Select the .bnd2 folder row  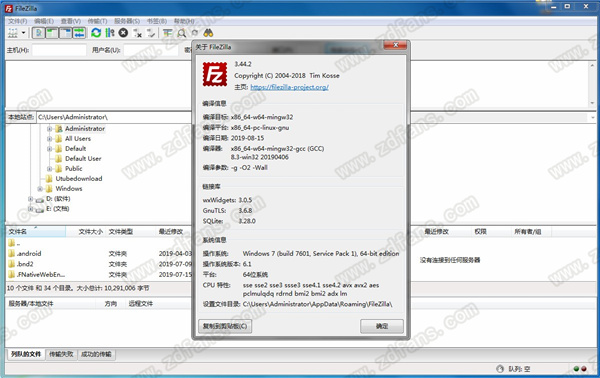[99, 264]
